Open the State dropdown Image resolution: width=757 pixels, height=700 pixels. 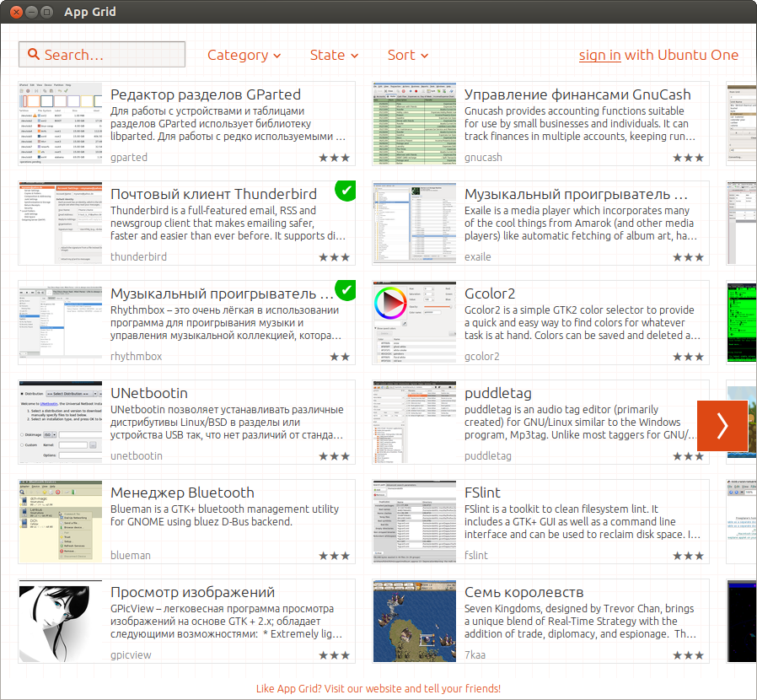(334, 55)
